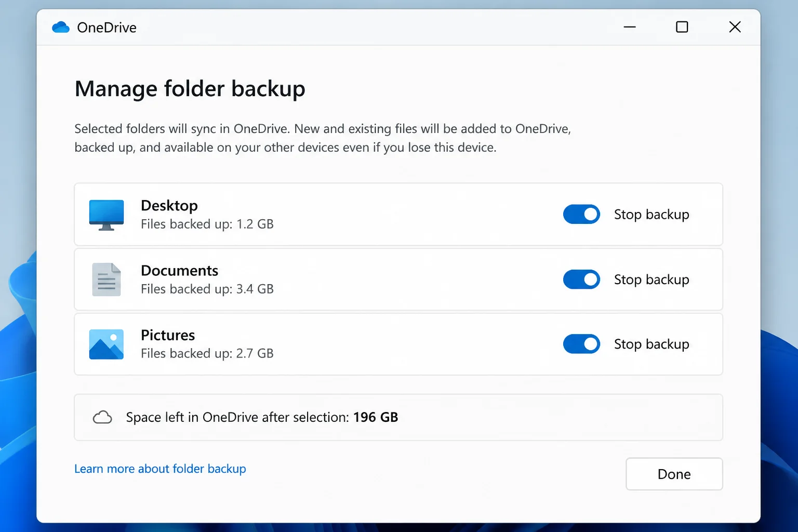The height and width of the screenshot is (532, 798).
Task: Maximize the OneDrive window
Action: 682,27
